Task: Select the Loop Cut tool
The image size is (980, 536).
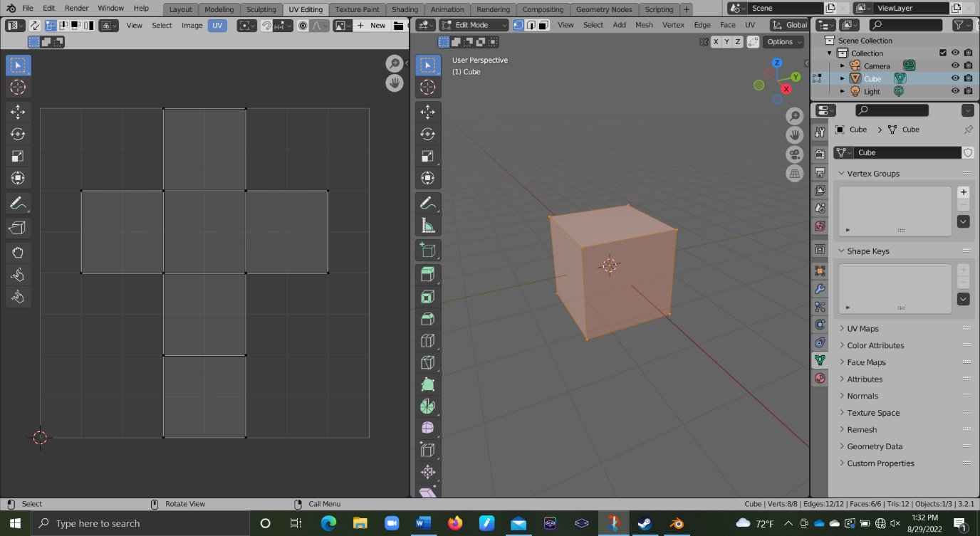Action: (x=428, y=340)
